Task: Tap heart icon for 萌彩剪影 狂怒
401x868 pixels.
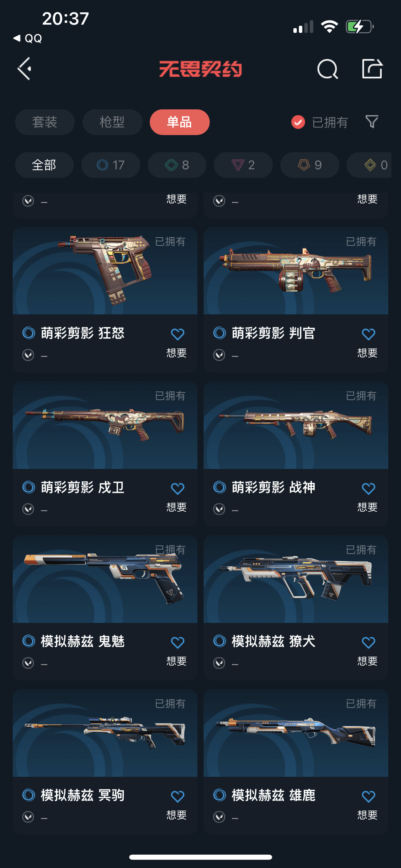Action: pos(177,334)
